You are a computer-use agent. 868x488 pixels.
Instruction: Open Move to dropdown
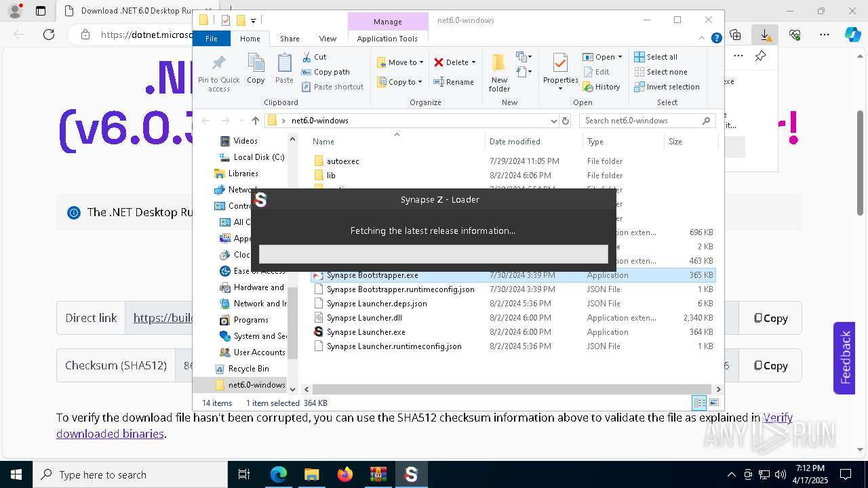coord(400,62)
